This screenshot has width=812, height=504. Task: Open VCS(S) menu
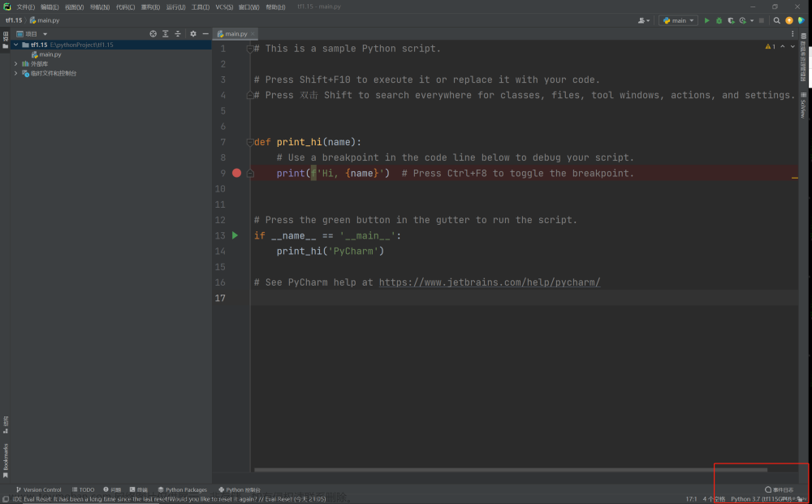pos(224,6)
